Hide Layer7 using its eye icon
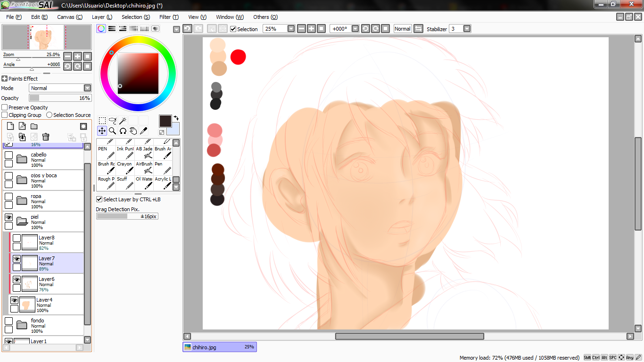The image size is (644, 362). coord(17,259)
